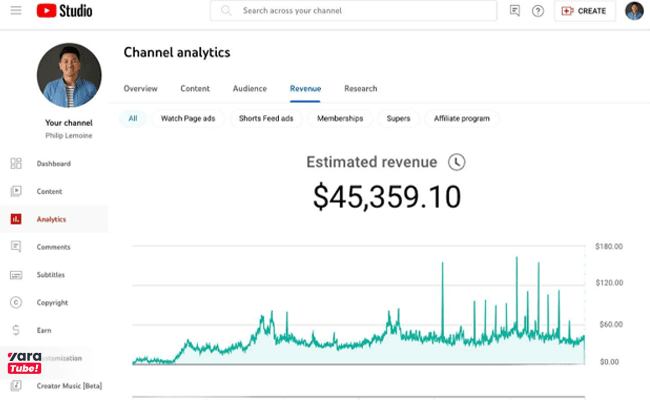650x400 pixels.
Task: Open the hamburger navigation menu
Action: pyautogui.click(x=16, y=10)
